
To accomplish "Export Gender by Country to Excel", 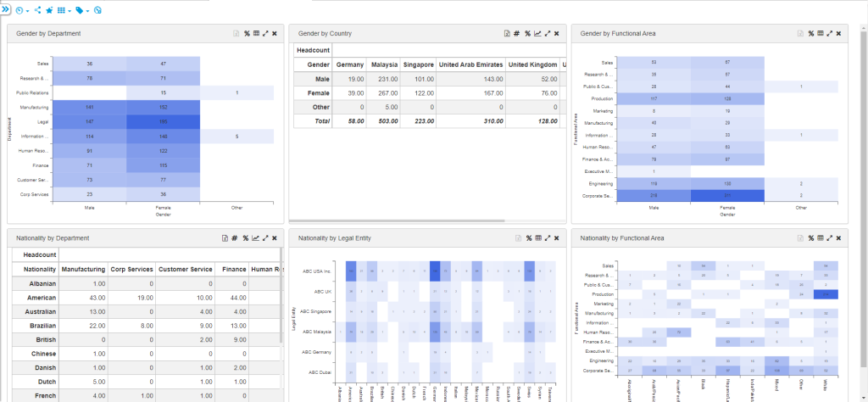I will click(x=507, y=34).
